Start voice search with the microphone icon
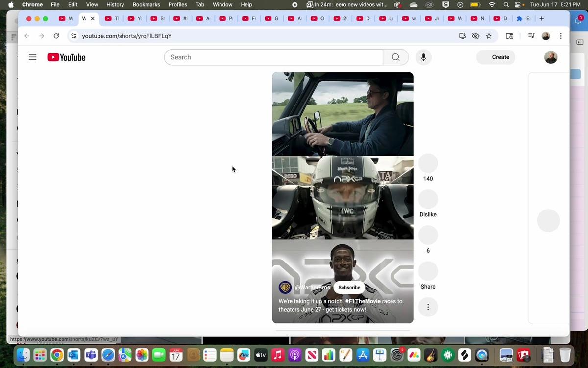Image resolution: width=588 pixels, height=368 pixels. tap(423, 57)
